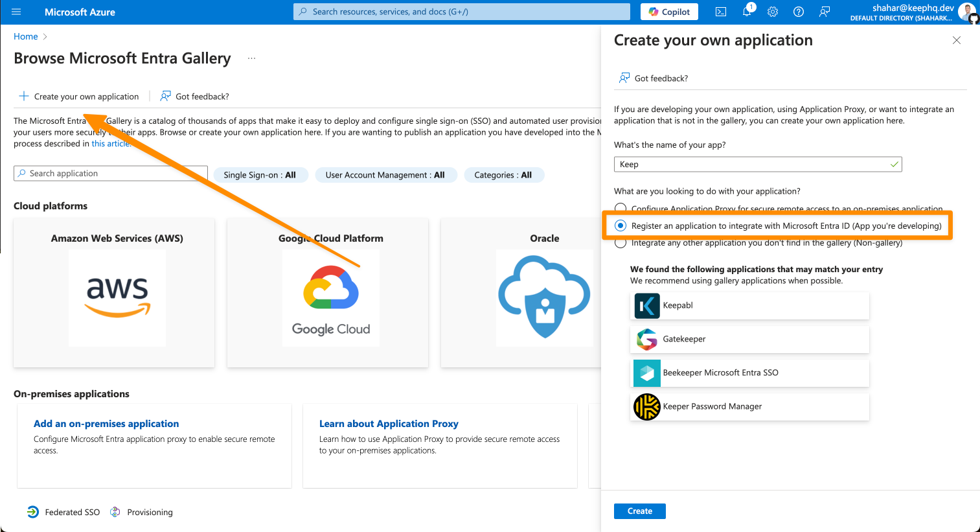Select the Non-gallery integration radio option
This screenshot has width=980, height=532.
(621, 243)
